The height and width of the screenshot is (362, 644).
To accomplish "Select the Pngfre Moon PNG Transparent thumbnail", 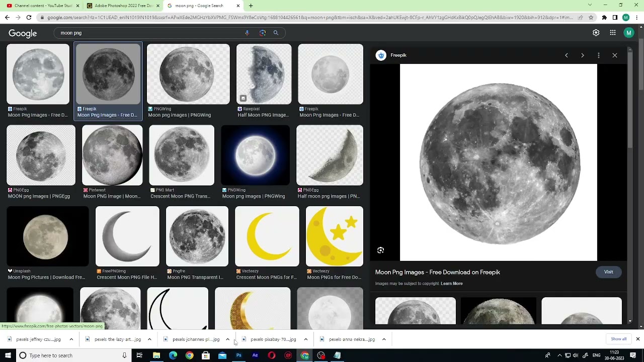I will 197,236.
